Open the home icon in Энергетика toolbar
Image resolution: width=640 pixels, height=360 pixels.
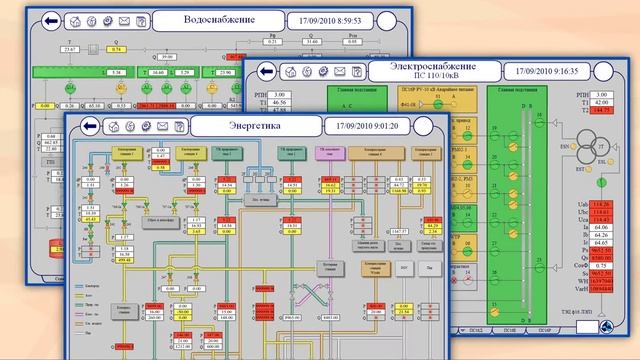click(x=113, y=127)
